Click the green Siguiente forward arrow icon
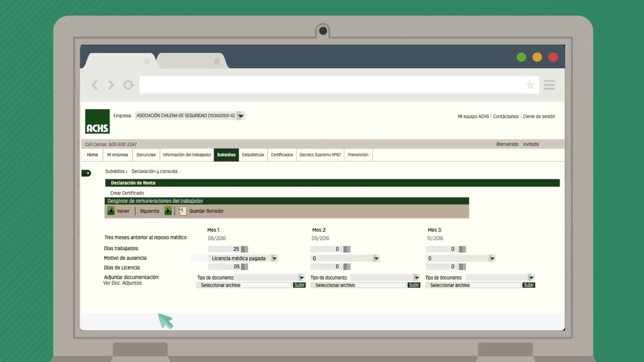Screen dimensions: 644x362 (168, 211)
